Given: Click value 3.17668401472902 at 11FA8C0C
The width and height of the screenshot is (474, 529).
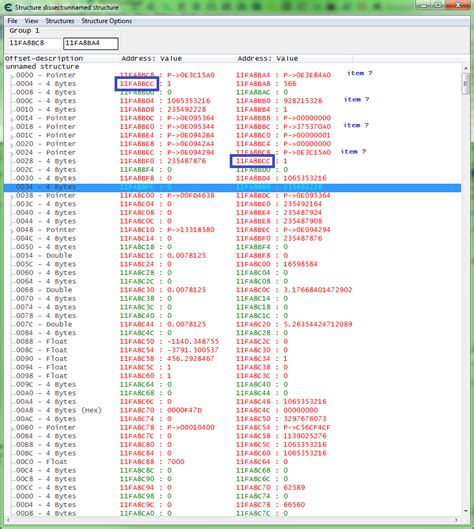Looking at the screenshot, I should (317, 290).
